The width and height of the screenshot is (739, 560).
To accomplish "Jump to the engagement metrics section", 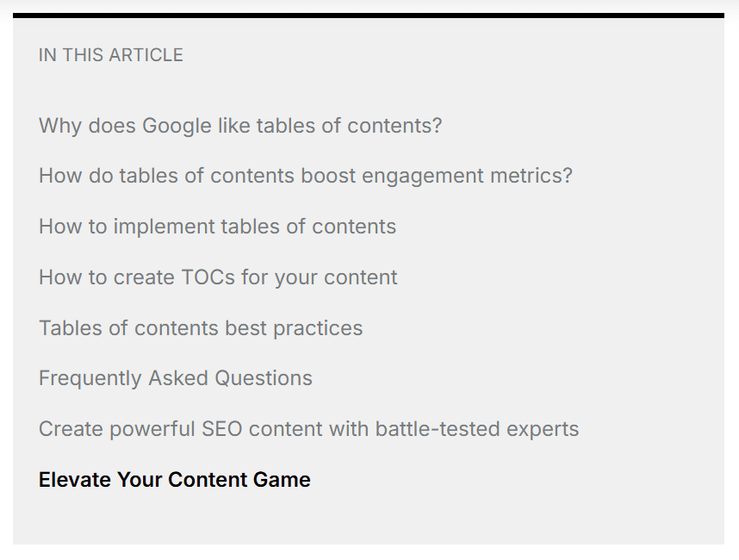I will click(305, 176).
